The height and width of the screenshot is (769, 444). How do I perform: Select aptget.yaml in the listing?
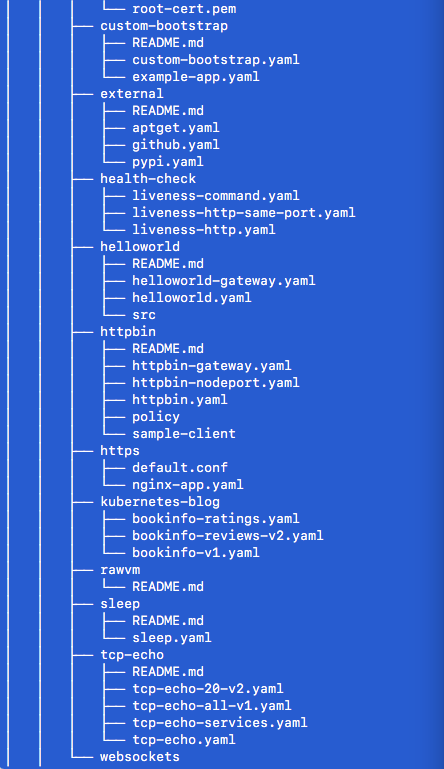click(x=176, y=128)
